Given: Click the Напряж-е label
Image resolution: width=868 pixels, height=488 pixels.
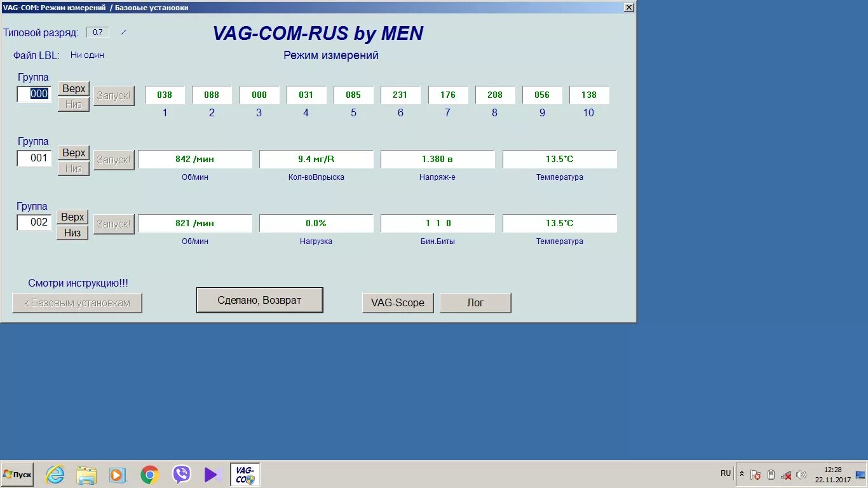Looking at the screenshot, I should coord(437,177).
